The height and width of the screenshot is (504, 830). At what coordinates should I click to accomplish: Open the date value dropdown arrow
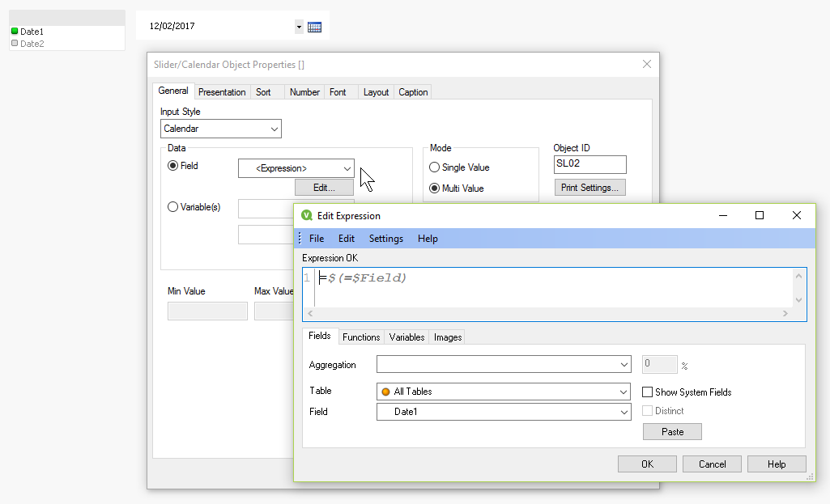pos(299,27)
